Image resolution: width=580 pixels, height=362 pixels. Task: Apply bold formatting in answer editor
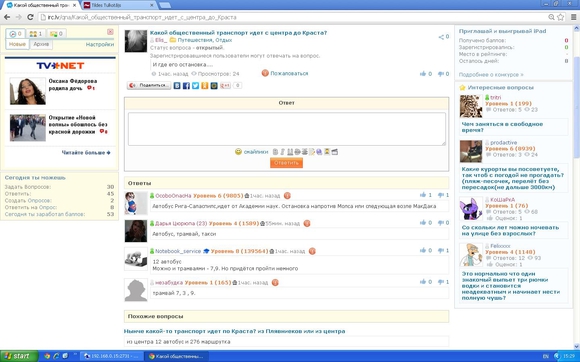coord(275,152)
